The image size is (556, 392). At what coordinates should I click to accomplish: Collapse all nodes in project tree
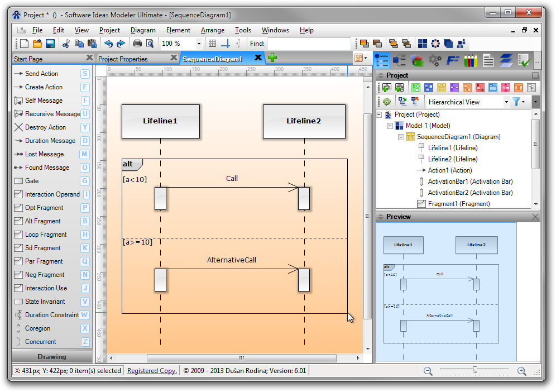(415, 102)
